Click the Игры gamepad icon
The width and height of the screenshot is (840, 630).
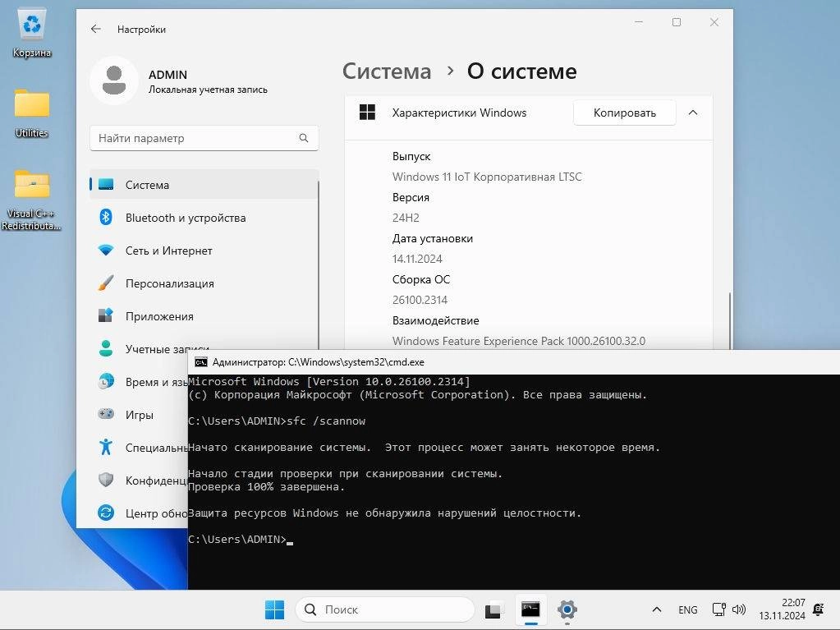(106, 414)
